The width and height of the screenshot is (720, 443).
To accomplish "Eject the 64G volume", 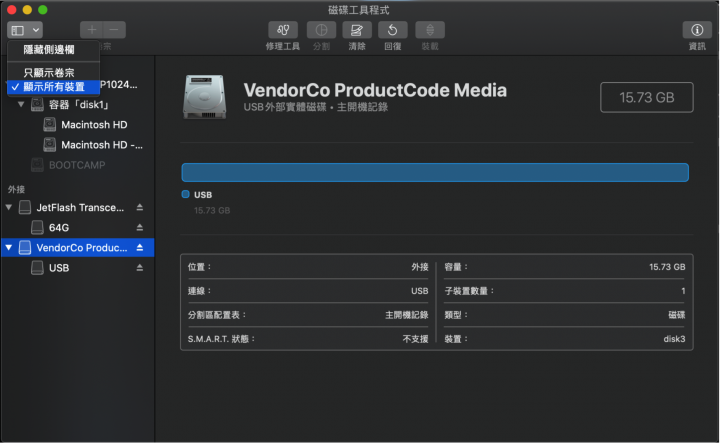I will [x=140, y=228].
